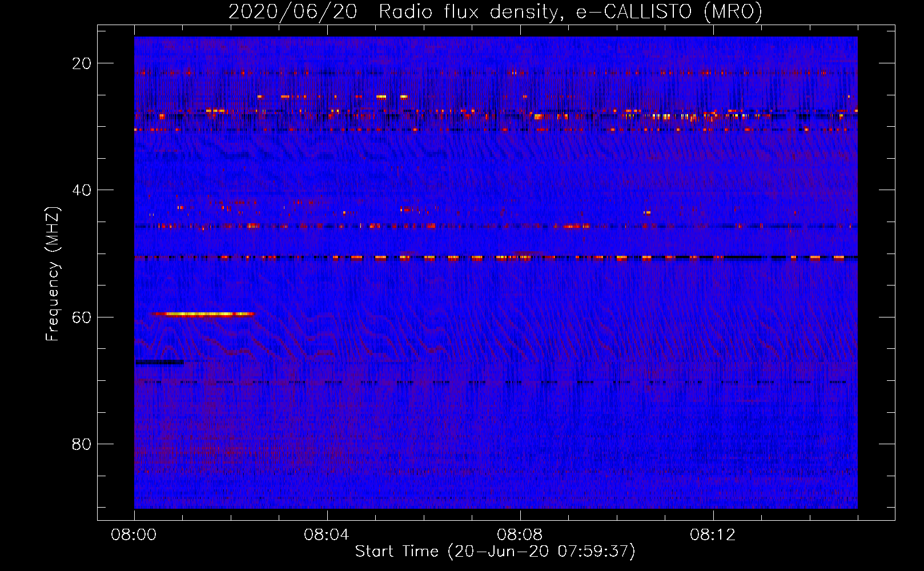Screen dimensions: 924x571
Task: Click the bright yellow emission streak near 60 MHz
Action: (x=202, y=314)
